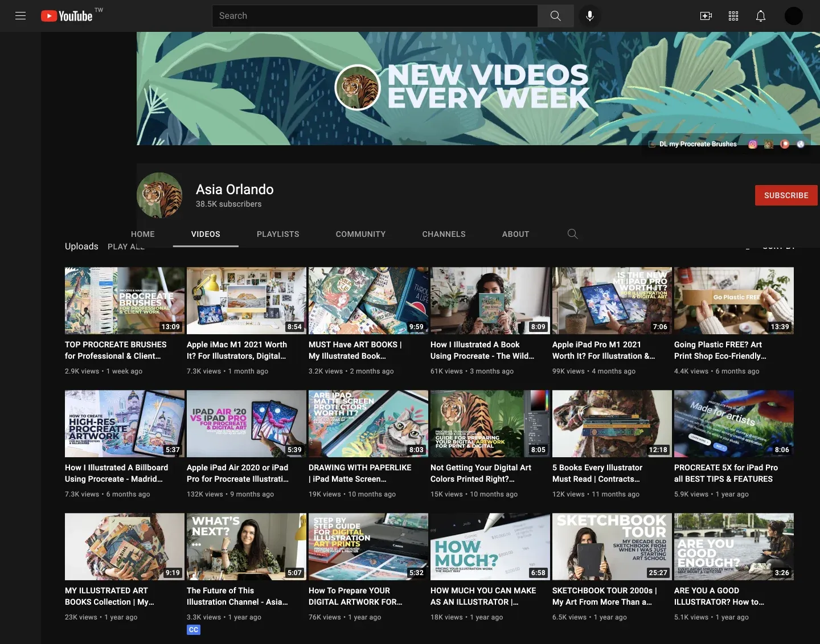Open the Instagram link on the banner
Screen dimensions: 820x644
click(753, 144)
